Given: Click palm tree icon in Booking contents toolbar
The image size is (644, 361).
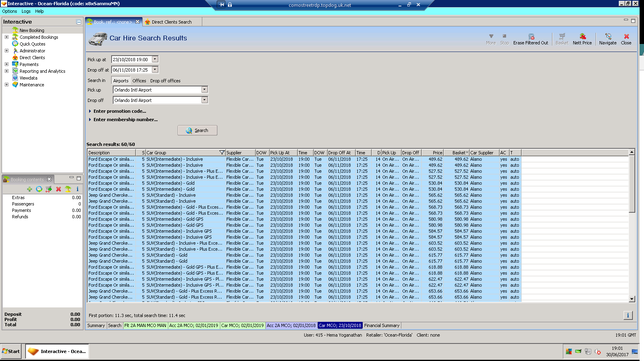Looking at the screenshot, I should 68,189.
